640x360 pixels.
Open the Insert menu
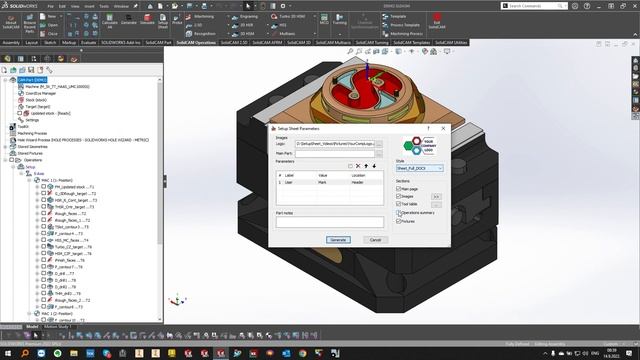click(89, 6)
